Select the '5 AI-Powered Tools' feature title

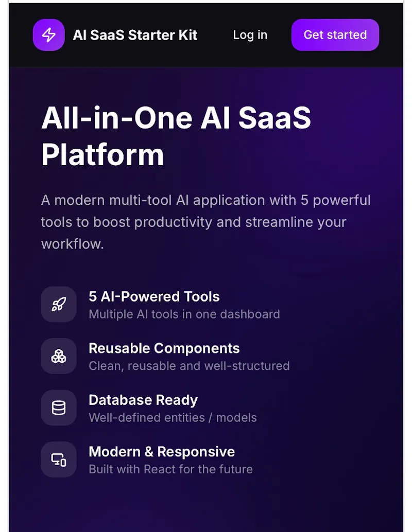pos(154,296)
